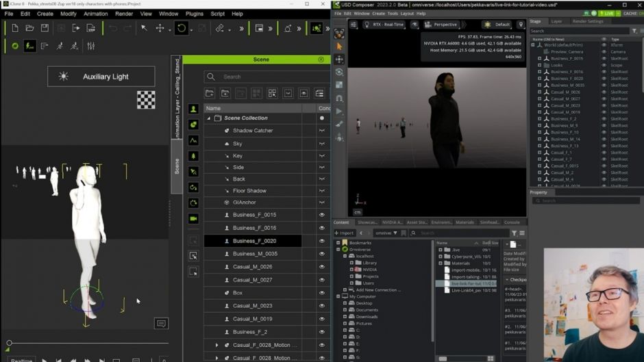This screenshot has width=644, height=362.
Task: Toggle visibility of Business_M_0035 in Scene
Action: point(321,254)
